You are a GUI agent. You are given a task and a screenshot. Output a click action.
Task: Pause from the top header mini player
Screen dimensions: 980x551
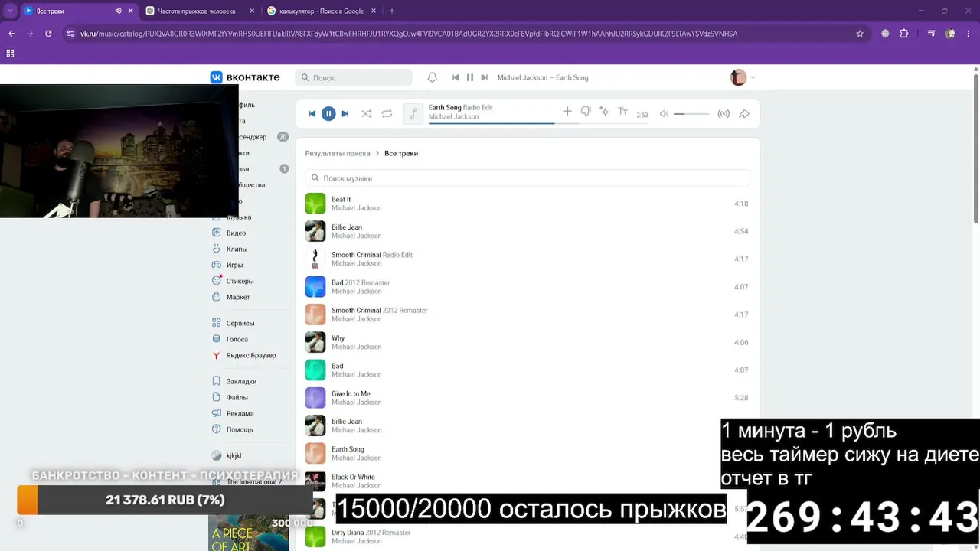pos(470,77)
